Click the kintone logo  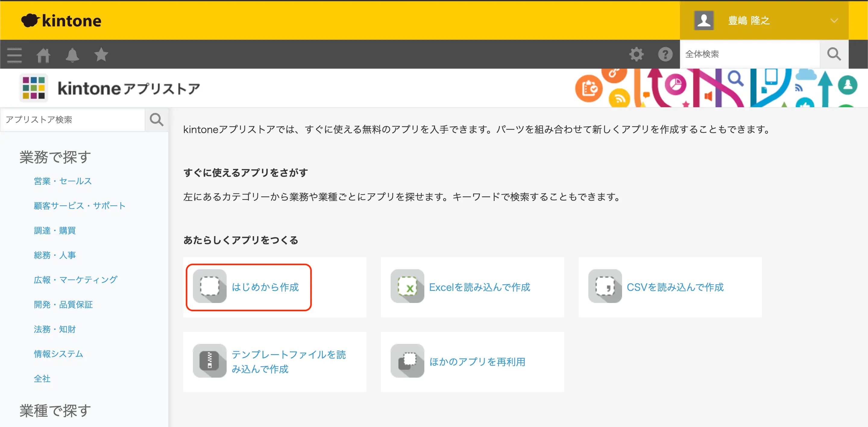pos(61,20)
